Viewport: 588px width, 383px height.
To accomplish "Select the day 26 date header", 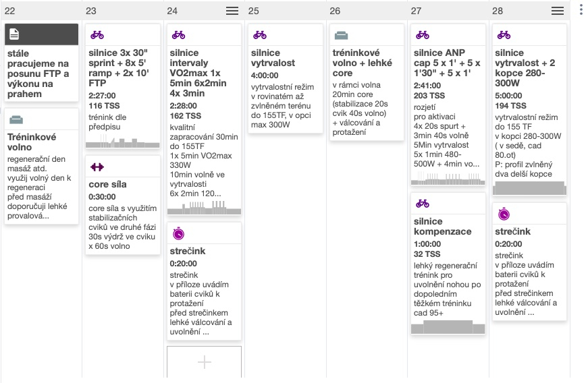I will point(335,11).
